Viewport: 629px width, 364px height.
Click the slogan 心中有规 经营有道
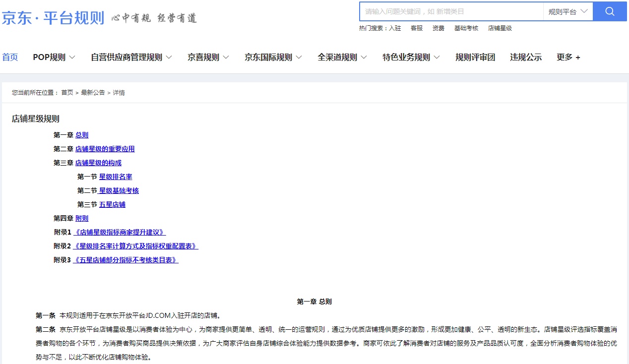point(154,18)
